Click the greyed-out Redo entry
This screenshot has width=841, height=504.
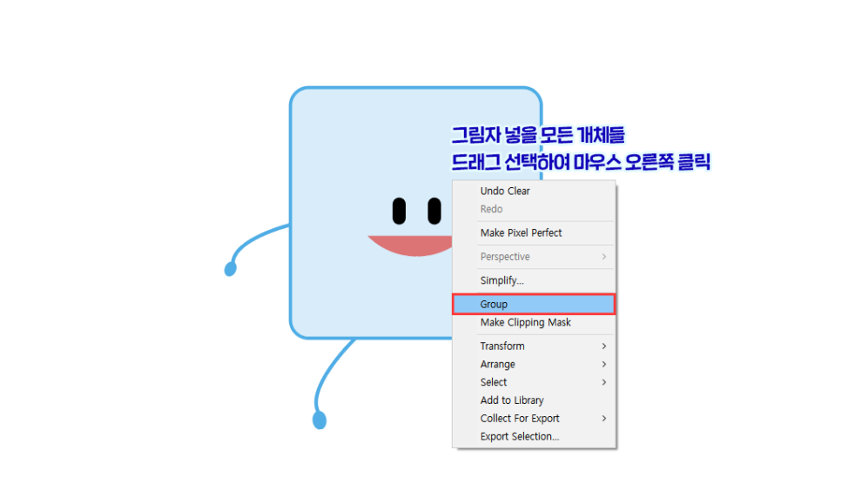(x=534, y=209)
